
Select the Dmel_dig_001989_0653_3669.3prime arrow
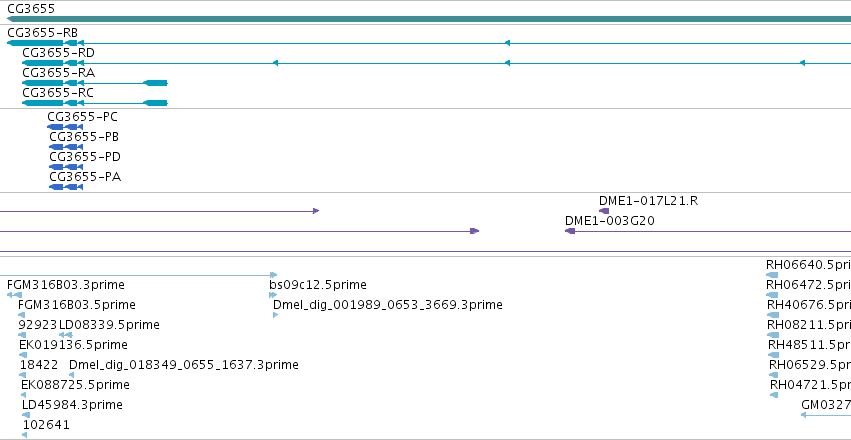tap(275, 315)
